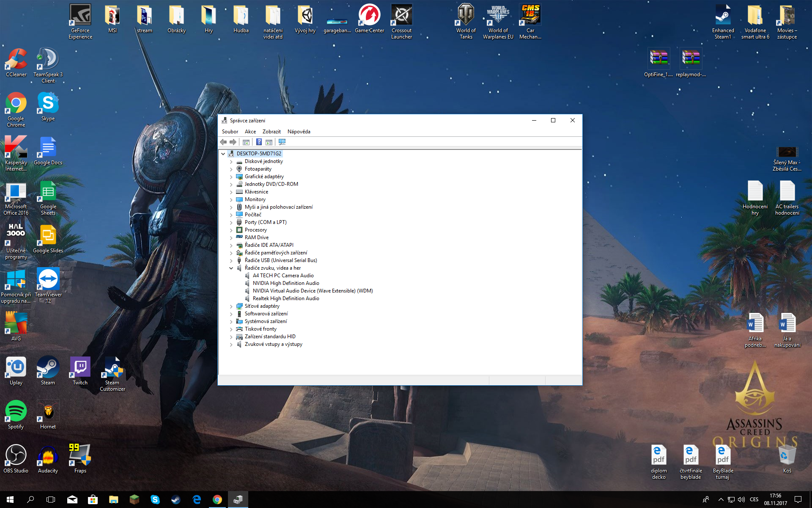This screenshot has height=508, width=812.
Task: Click the Kaspersky Internet Security desktop icon
Action: coord(16,153)
